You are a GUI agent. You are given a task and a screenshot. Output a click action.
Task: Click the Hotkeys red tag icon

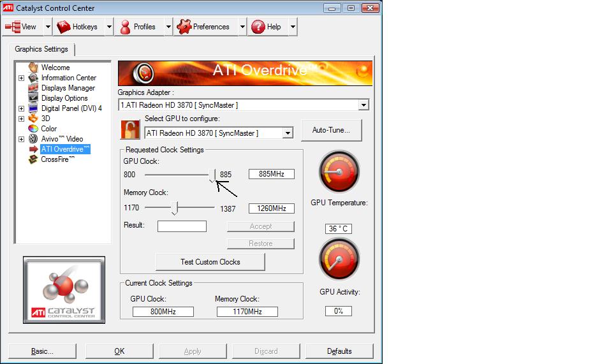[x=64, y=27]
